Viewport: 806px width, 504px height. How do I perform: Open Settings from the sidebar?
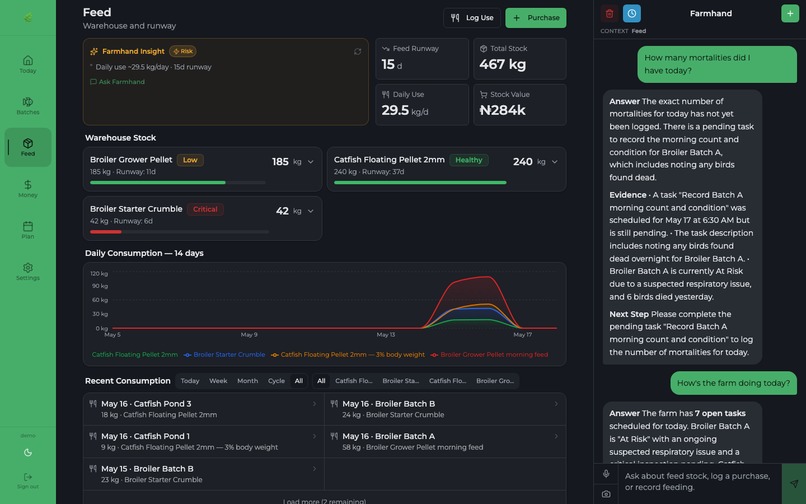pos(28,271)
